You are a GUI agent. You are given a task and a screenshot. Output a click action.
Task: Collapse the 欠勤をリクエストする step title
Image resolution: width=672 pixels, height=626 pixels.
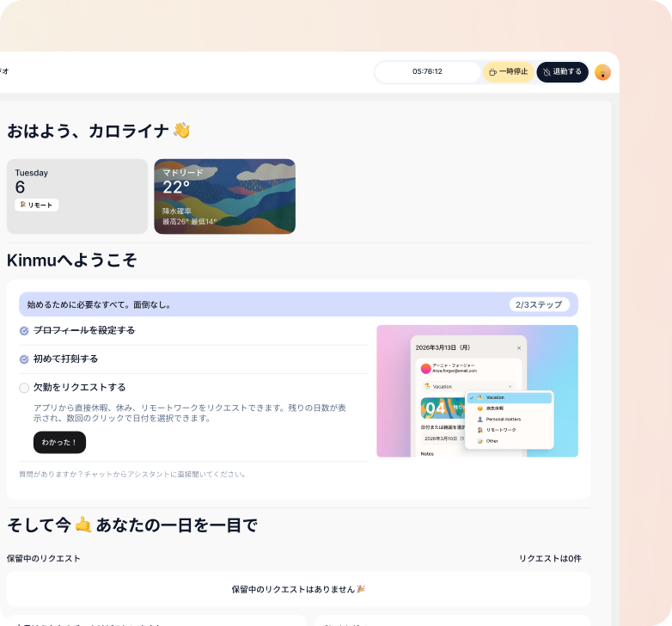[80, 387]
